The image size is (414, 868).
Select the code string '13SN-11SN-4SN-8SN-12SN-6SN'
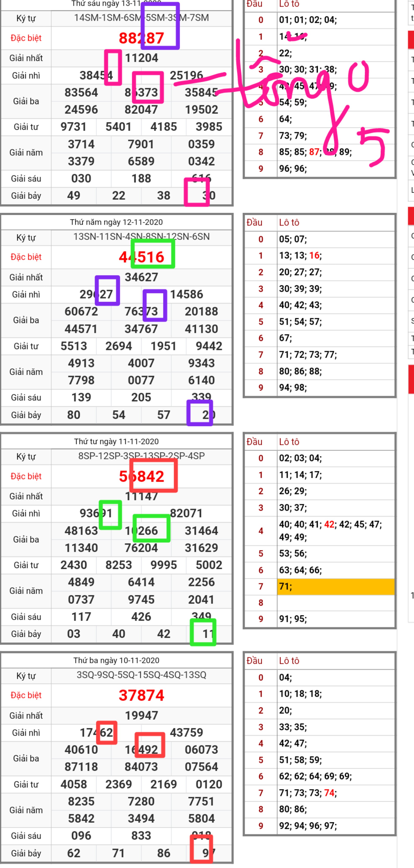[x=141, y=236]
